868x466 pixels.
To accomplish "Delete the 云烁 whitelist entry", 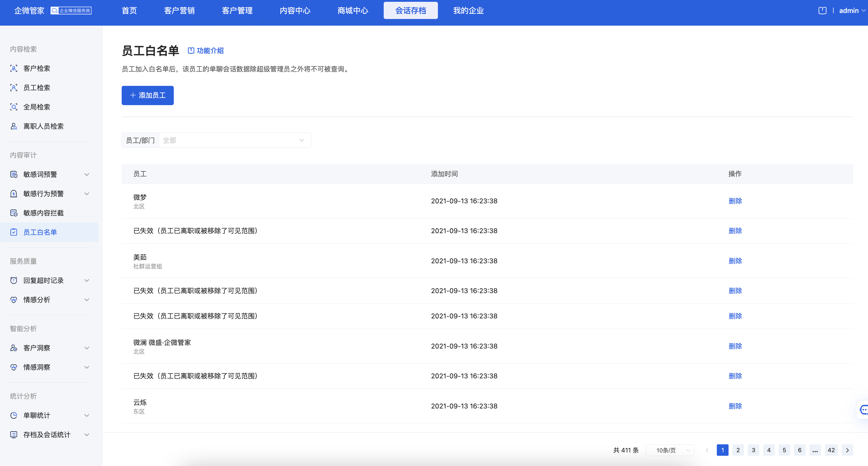I will click(735, 406).
